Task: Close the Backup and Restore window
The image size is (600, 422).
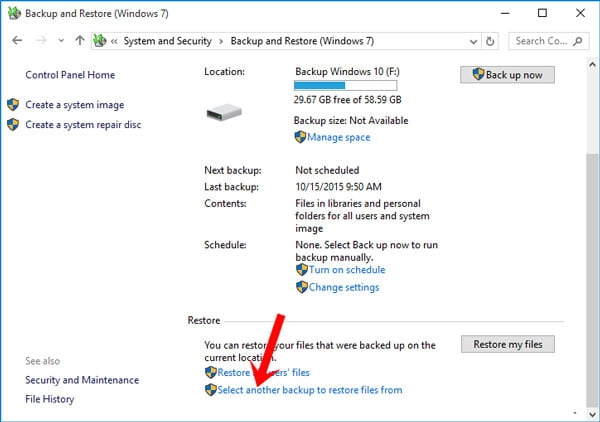Action: pos(580,13)
